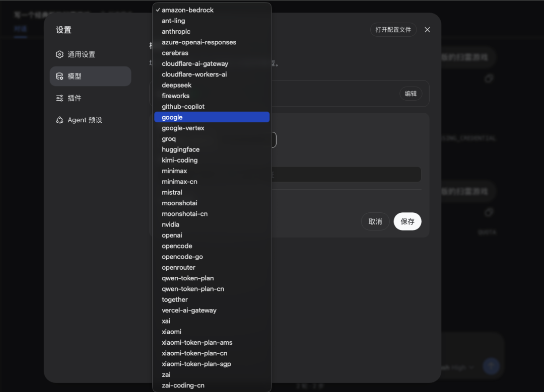This screenshot has height=392, width=544.
Task: Pick mistral provider
Action: click(x=212, y=193)
